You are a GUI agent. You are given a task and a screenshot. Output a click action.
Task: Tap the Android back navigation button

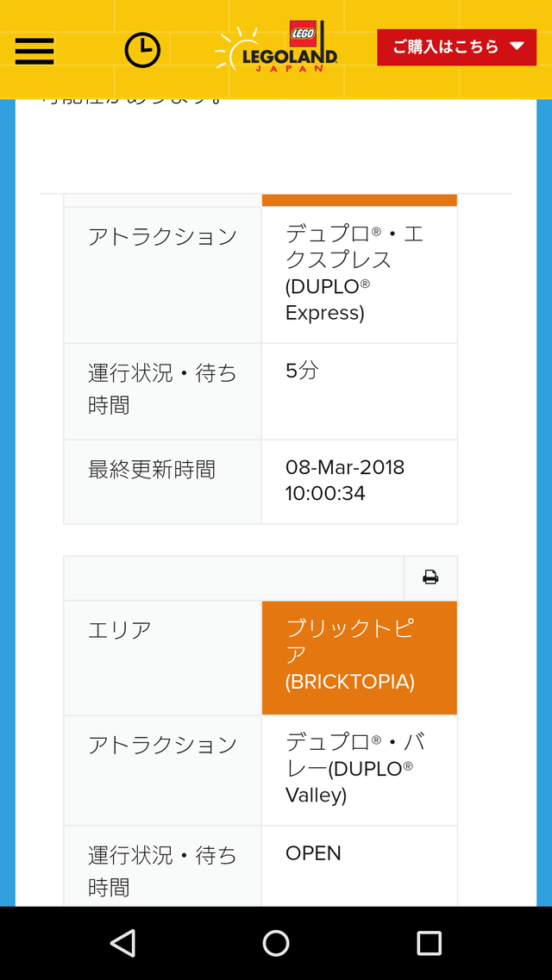coord(122,942)
